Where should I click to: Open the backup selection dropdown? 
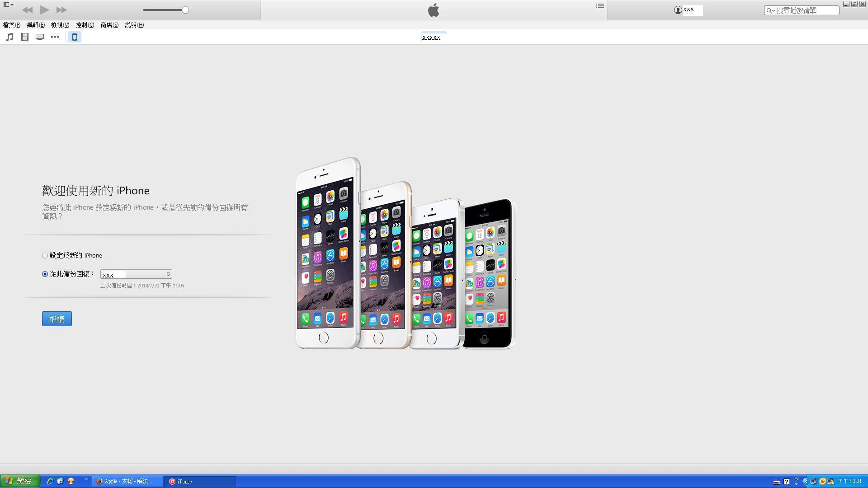pyautogui.click(x=136, y=274)
